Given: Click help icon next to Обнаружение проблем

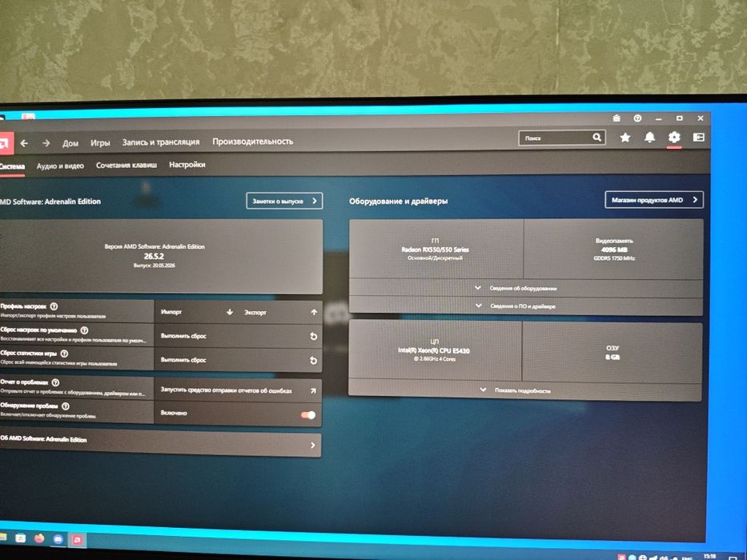Looking at the screenshot, I should (x=66, y=406).
